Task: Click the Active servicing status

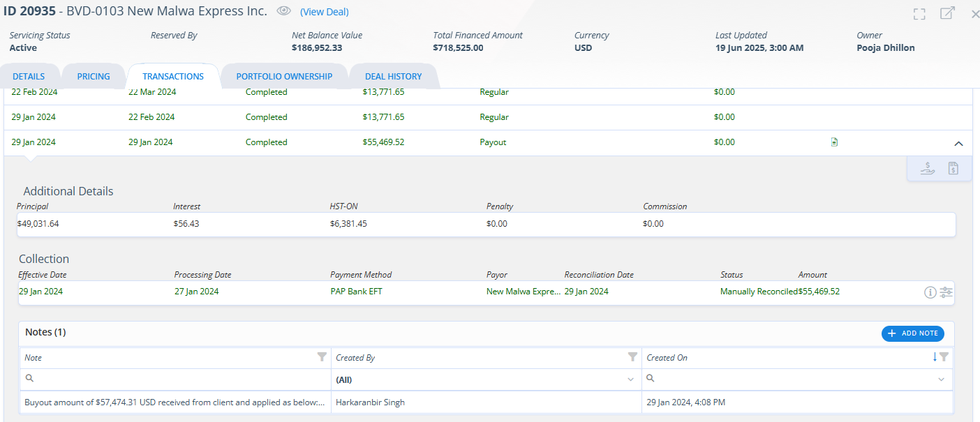Action: tap(23, 48)
